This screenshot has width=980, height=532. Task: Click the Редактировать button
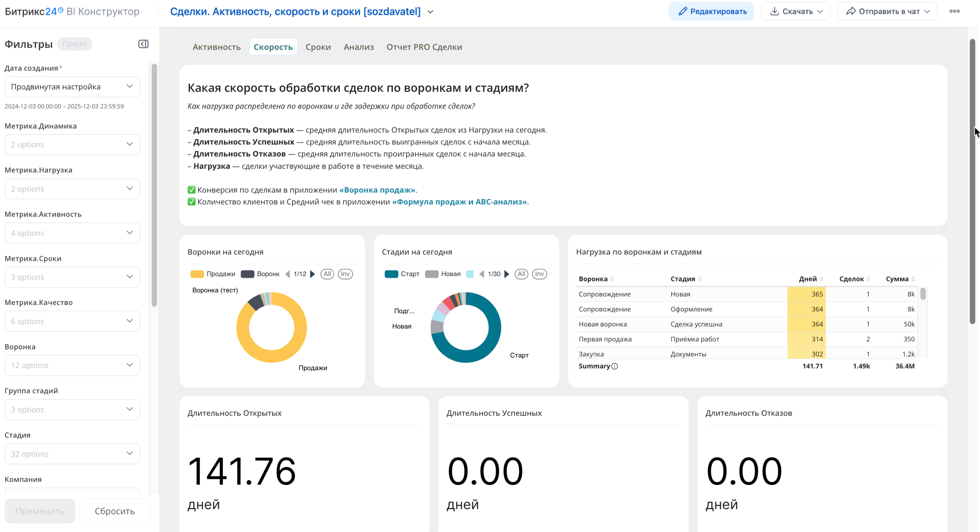pos(711,11)
